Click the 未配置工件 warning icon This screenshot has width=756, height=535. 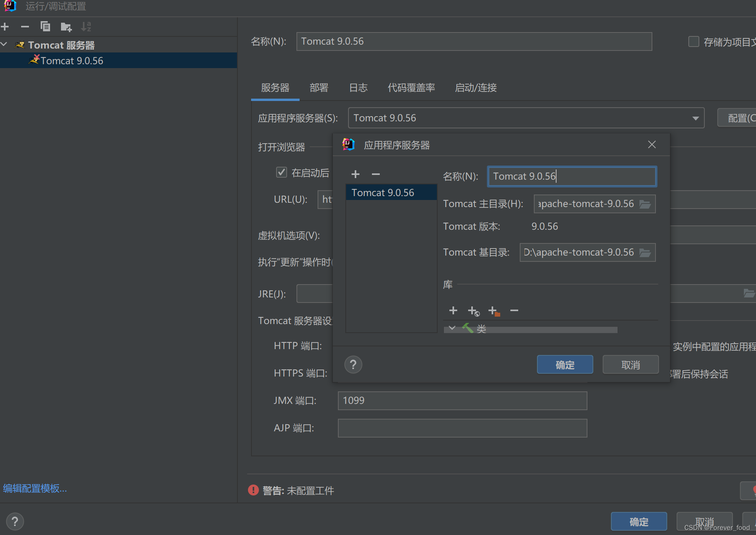pyautogui.click(x=253, y=490)
